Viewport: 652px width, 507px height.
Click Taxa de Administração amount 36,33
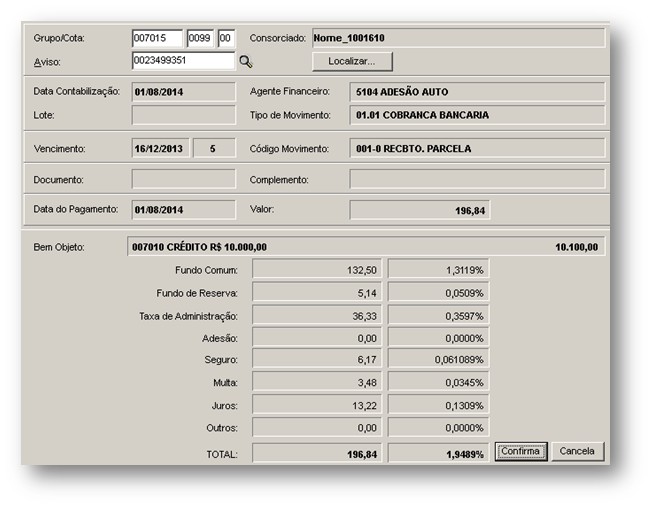317,316
